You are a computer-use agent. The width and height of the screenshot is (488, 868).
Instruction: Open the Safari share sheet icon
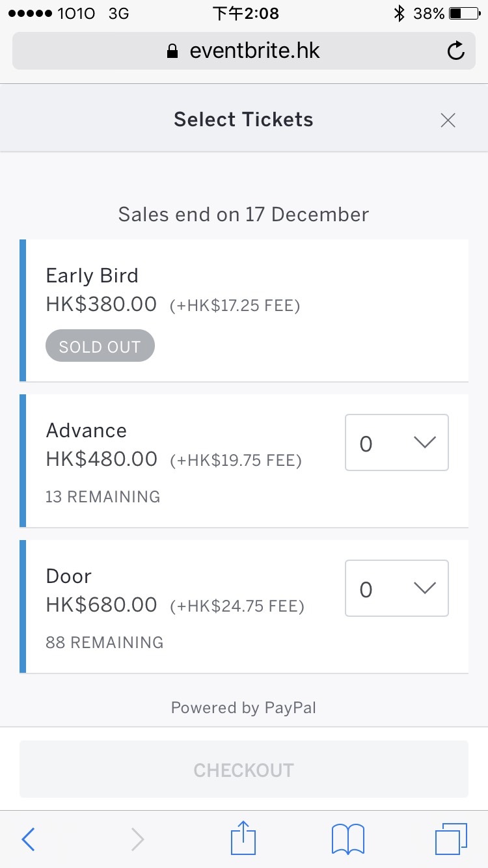[x=244, y=838]
